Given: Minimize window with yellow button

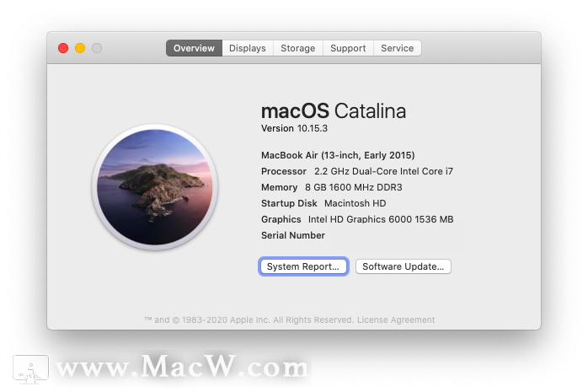Looking at the screenshot, I should click(x=80, y=48).
